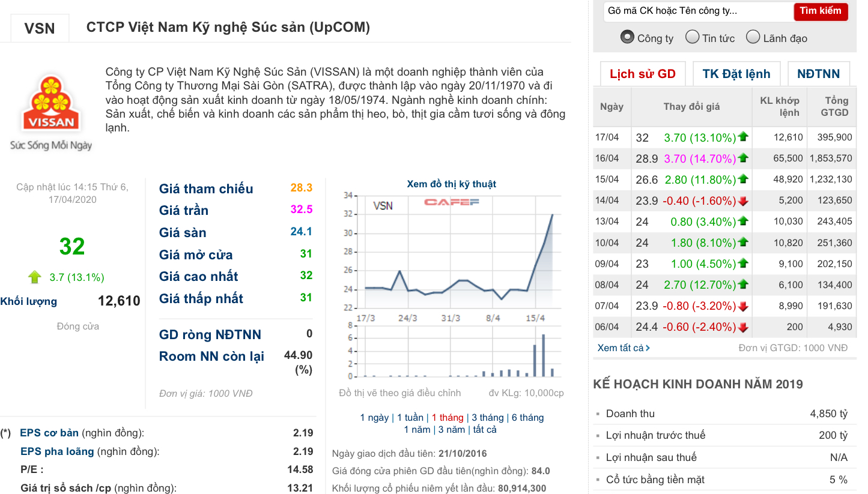Click the green up arrow beside 3.7 (13.1%)
This screenshot has height=494, width=868.
tap(35, 277)
